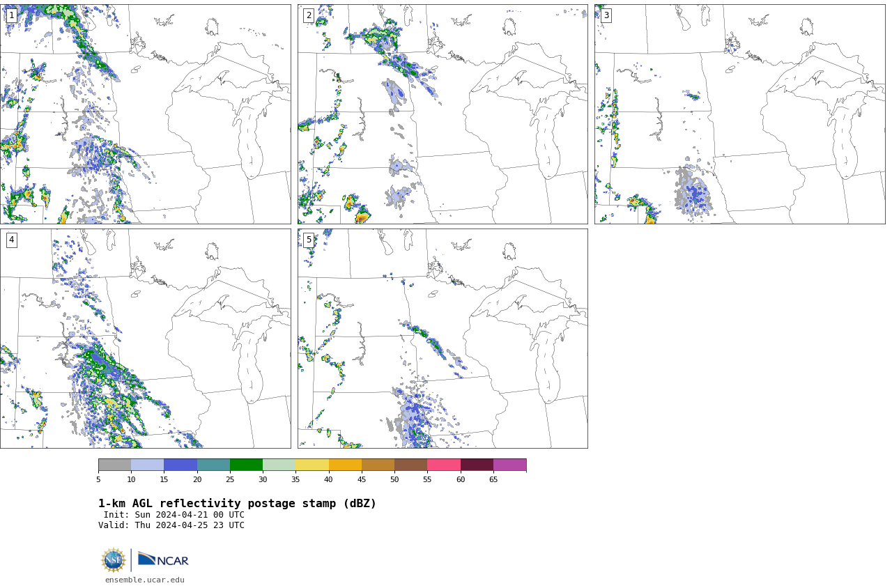
Task: Click the NCAR logo
Action: coord(163,559)
